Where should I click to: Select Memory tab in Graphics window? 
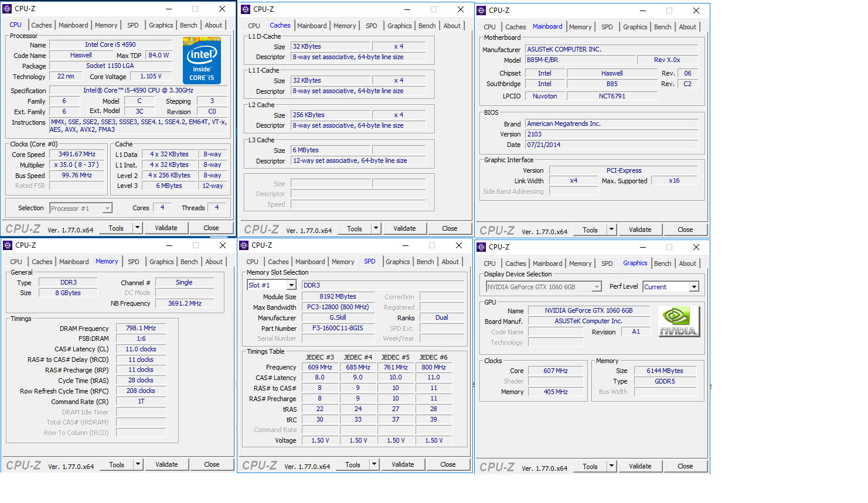[580, 264]
